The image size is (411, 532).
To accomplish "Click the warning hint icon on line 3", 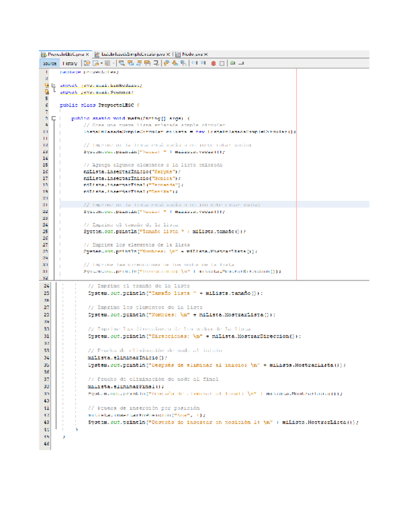I will [46, 85].
